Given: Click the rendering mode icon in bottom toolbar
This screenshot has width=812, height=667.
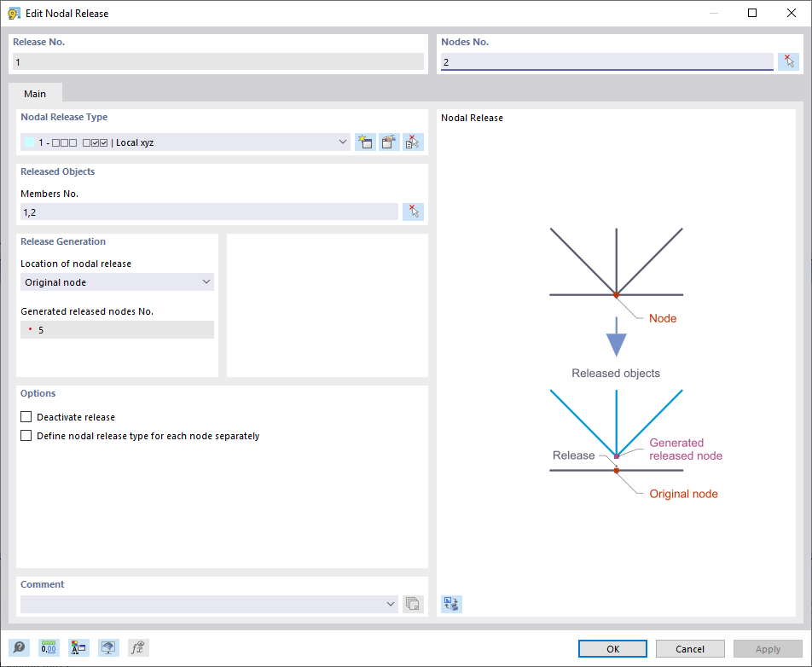Looking at the screenshot, I should [x=108, y=647].
